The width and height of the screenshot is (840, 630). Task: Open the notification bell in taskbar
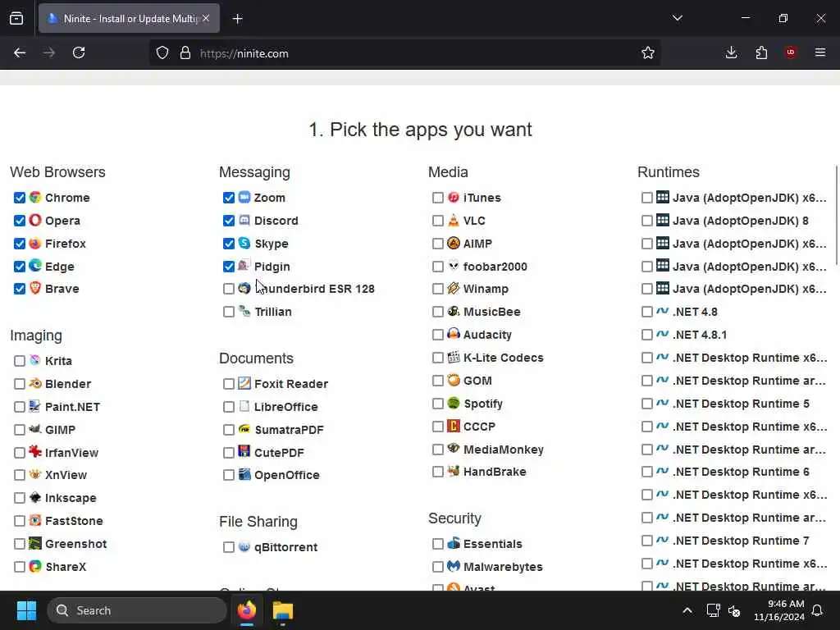point(818,610)
